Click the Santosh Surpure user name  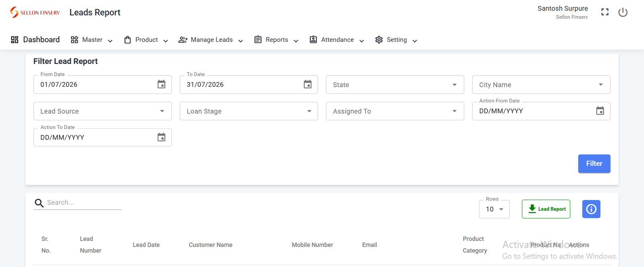(563, 8)
